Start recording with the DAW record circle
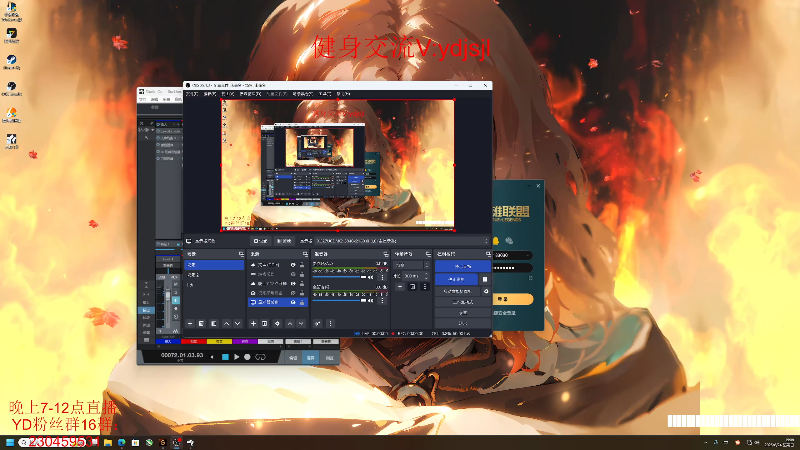The image size is (800, 450). pyautogui.click(x=247, y=357)
